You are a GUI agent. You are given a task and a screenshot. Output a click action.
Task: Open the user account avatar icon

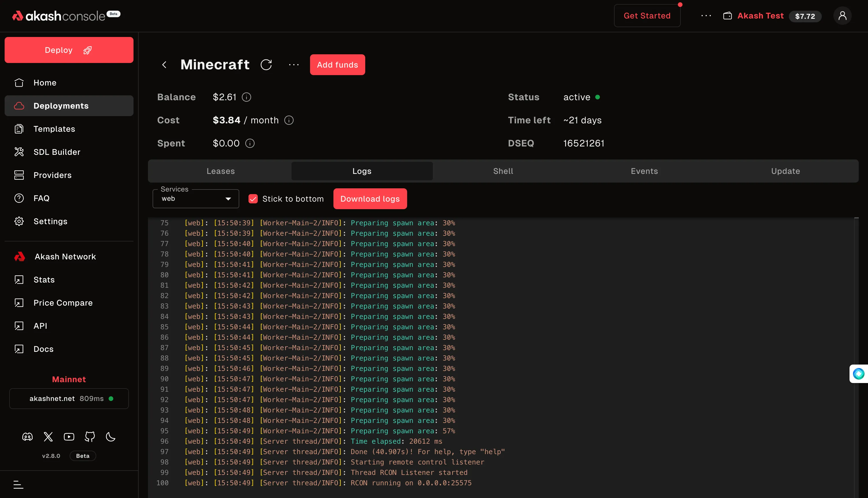[x=842, y=16]
